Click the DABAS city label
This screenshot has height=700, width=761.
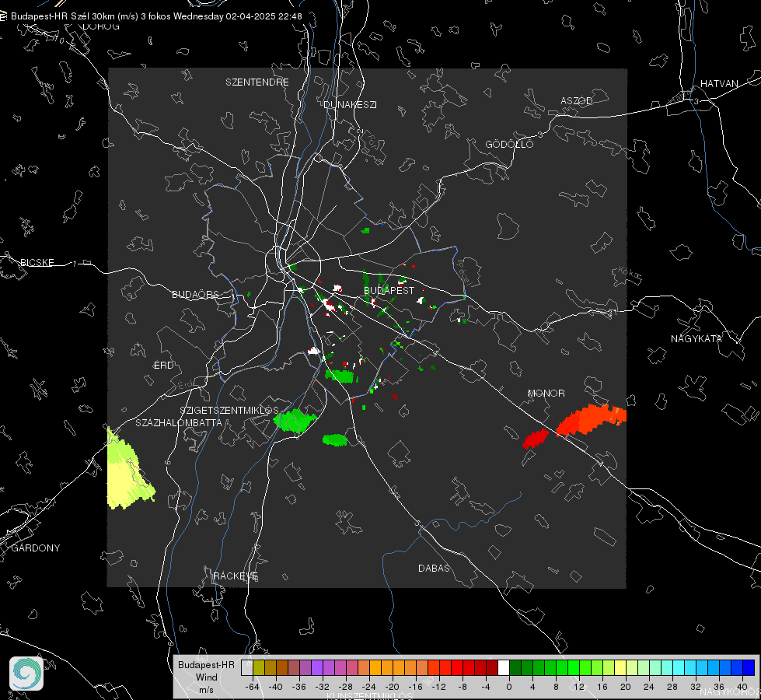tap(434, 568)
